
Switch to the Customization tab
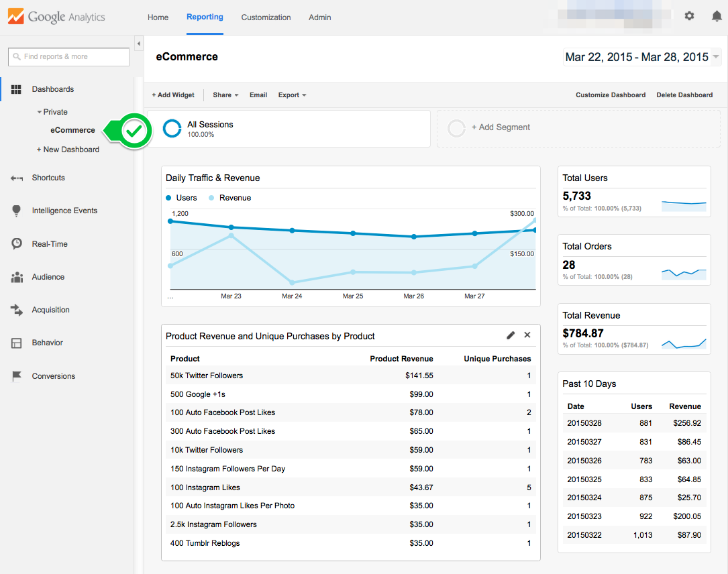[266, 17]
